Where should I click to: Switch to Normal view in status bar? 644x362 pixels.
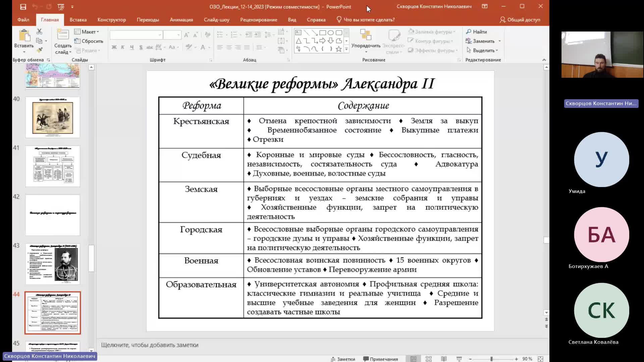pos(413,359)
